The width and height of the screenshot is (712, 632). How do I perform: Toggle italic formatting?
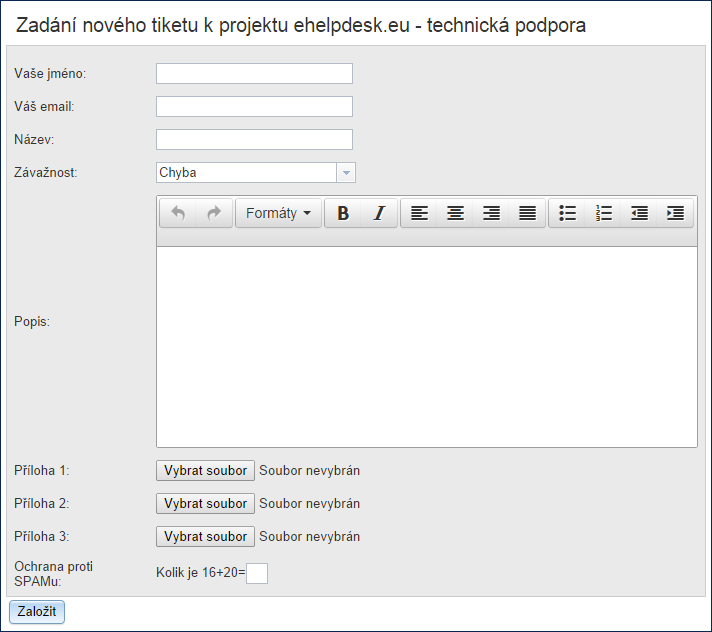(379, 213)
